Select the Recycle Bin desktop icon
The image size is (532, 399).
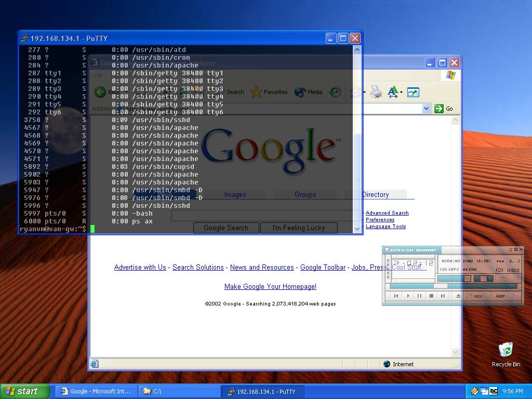tap(506, 354)
